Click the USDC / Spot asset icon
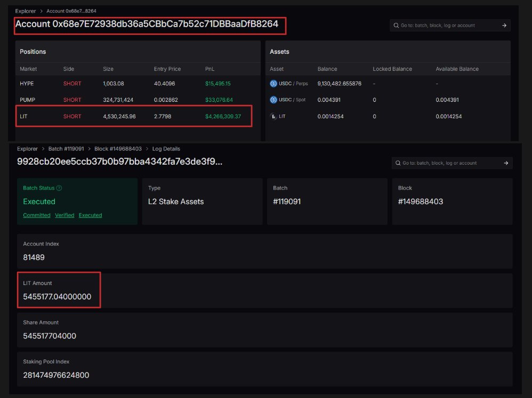Image resolution: width=532 pixels, height=398 pixels. pyautogui.click(x=273, y=100)
